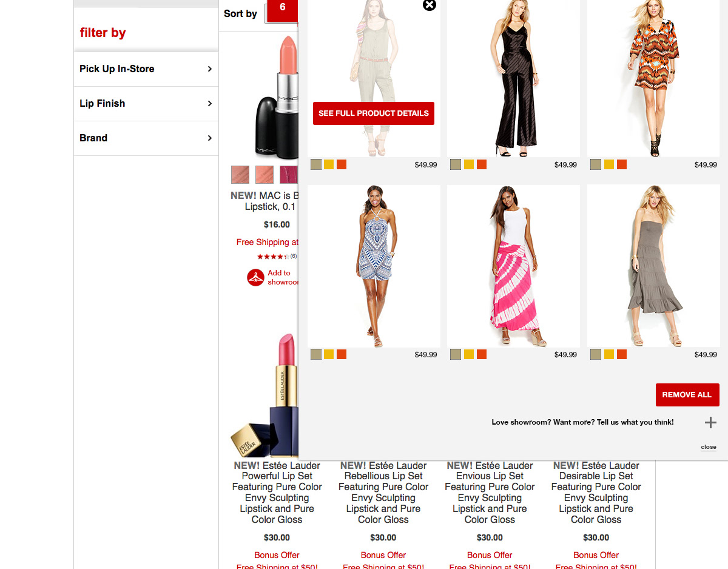Select the orange swatch under gray strapless dress
The image size is (728, 569).
(622, 354)
